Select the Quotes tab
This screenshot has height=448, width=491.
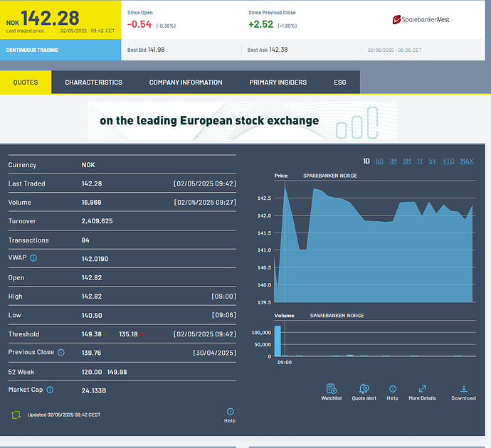tap(26, 82)
